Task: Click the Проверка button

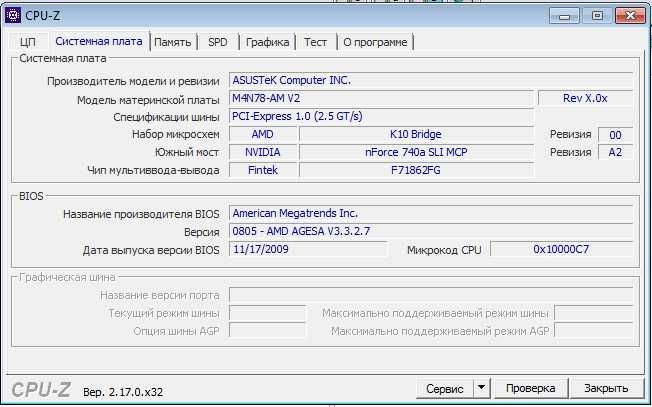Action: pyautogui.click(x=530, y=389)
